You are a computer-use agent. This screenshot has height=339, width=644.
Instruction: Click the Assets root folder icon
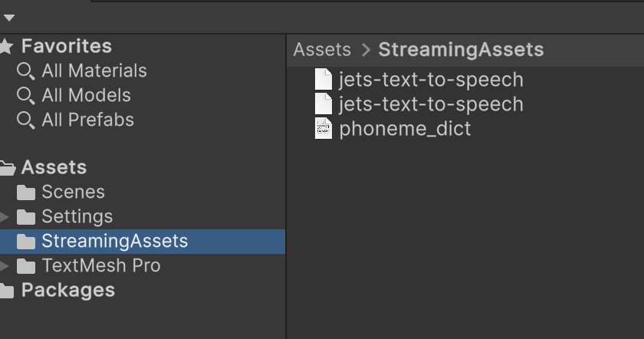[x=7, y=168]
